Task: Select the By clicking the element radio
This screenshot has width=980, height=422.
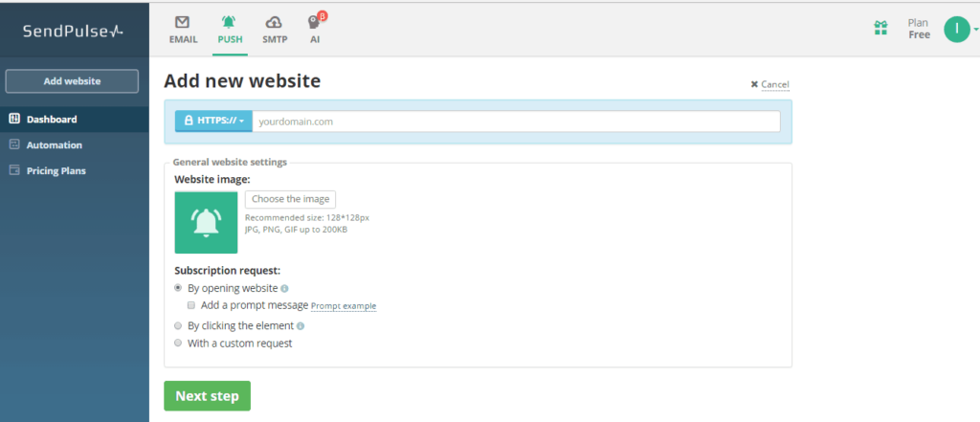Action: pos(178,325)
